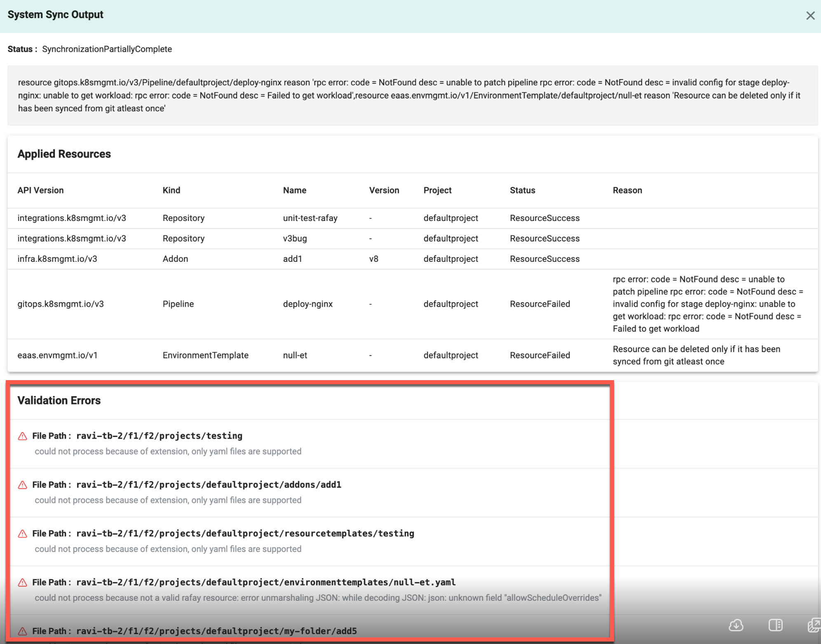821x644 pixels.
Task: Click the cloud download icon
Action: pos(736,625)
